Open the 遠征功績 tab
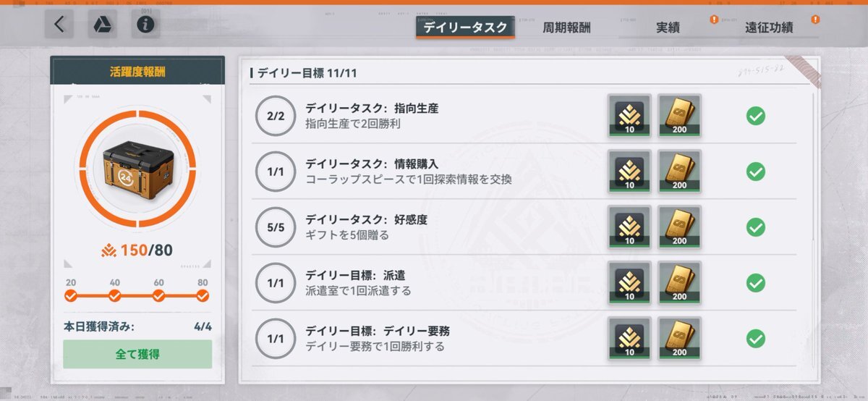The width and height of the screenshot is (868, 401). [x=769, y=28]
